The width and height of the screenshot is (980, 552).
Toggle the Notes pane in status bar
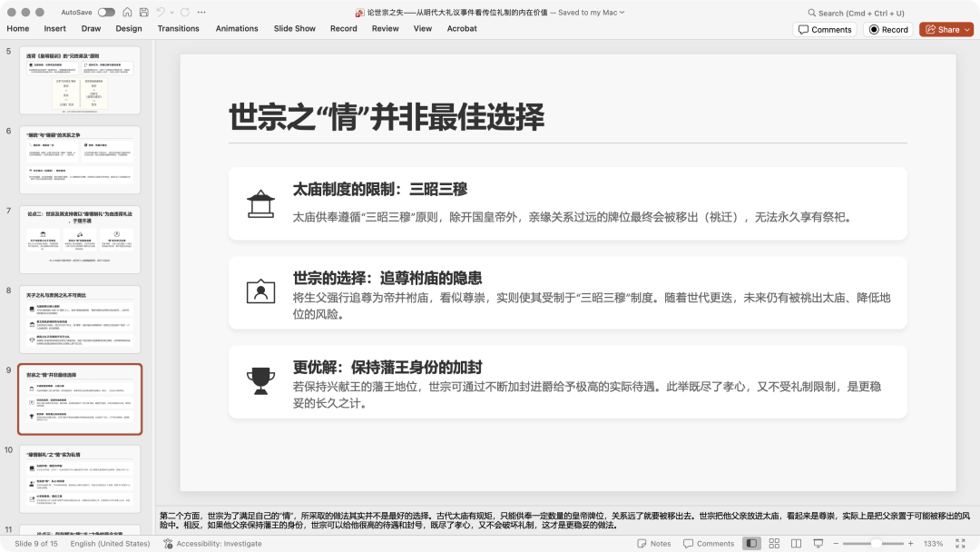pos(653,543)
